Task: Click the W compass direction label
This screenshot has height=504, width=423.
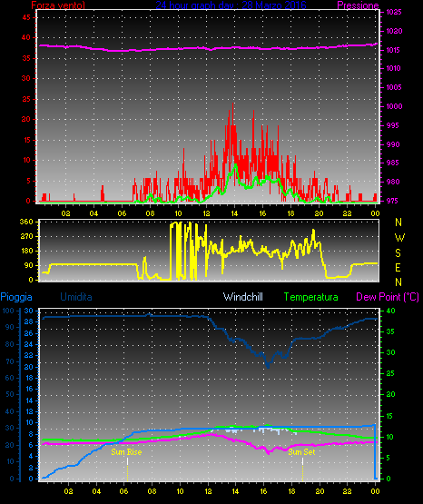Action: pyautogui.click(x=399, y=238)
